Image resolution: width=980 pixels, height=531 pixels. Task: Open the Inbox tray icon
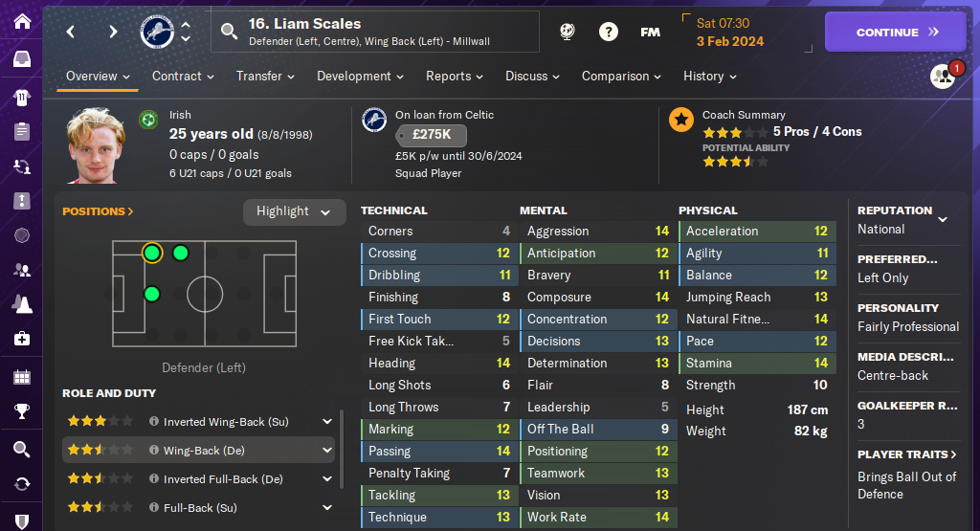[21, 59]
